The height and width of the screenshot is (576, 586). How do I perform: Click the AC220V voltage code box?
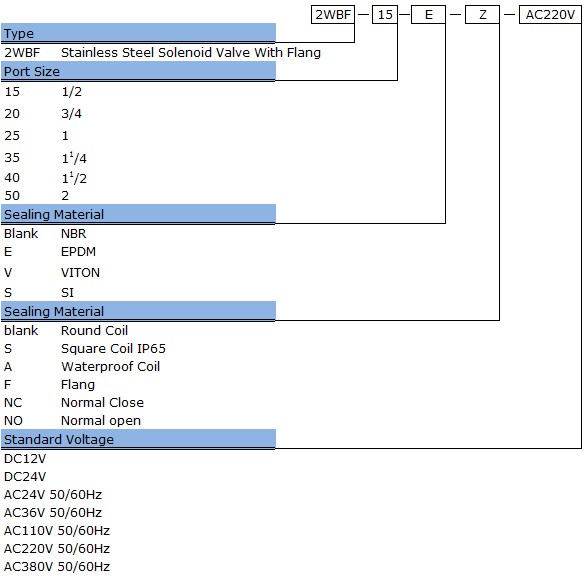coord(550,15)
